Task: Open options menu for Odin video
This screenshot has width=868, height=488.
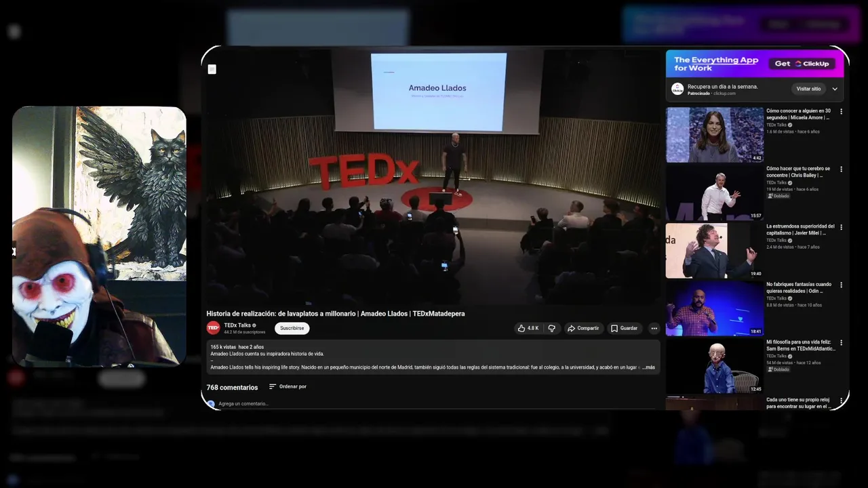Action: pyautogui.click(x=841, y=285)
